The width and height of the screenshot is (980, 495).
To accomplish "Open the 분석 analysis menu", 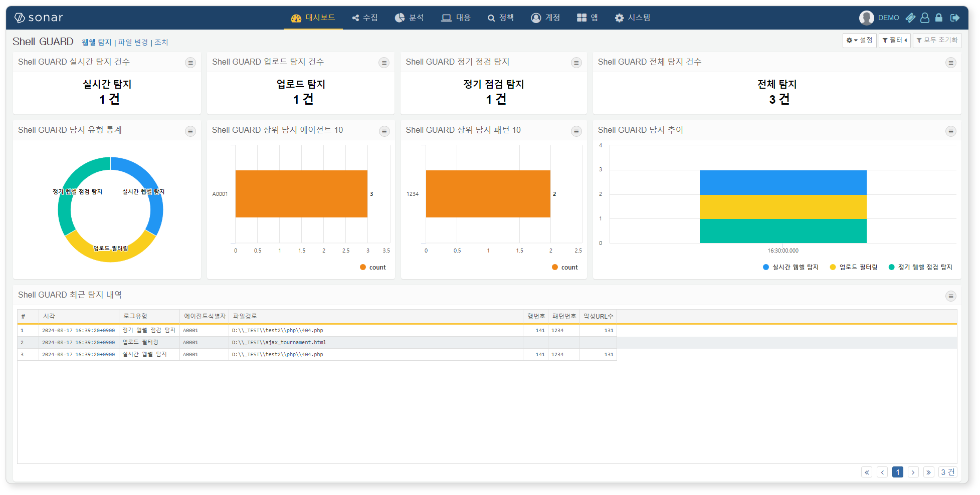I will tap(410, 18).
